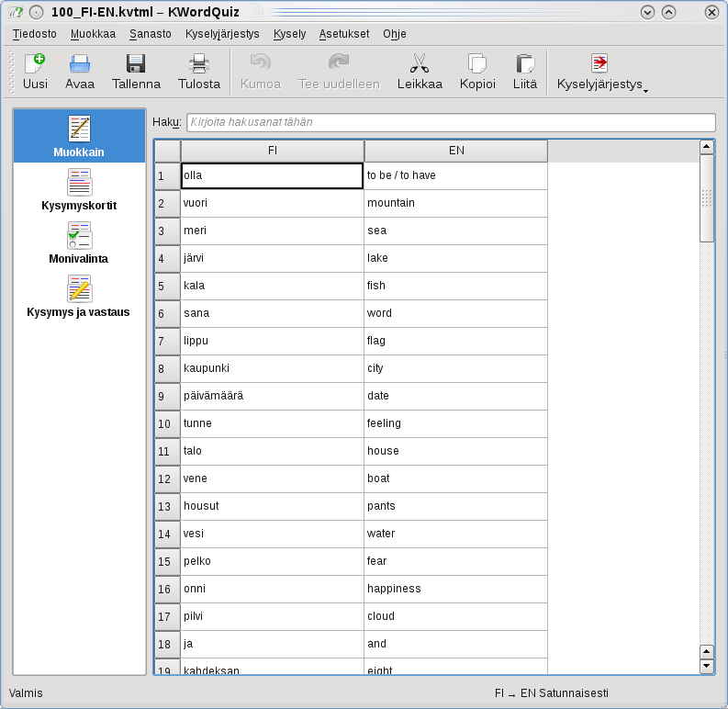The height and width of the screenshot is (709, 728).
Task: Print with the Tulosta icon
Action: pos(198,63)
